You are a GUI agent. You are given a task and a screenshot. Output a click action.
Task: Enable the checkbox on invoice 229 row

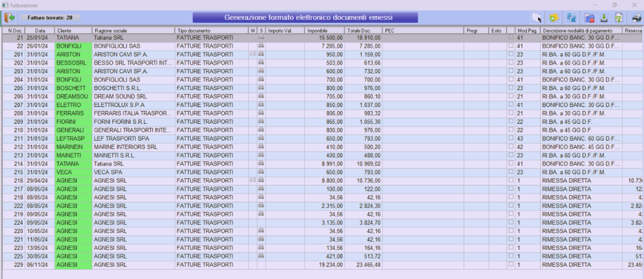coord(511,264)
